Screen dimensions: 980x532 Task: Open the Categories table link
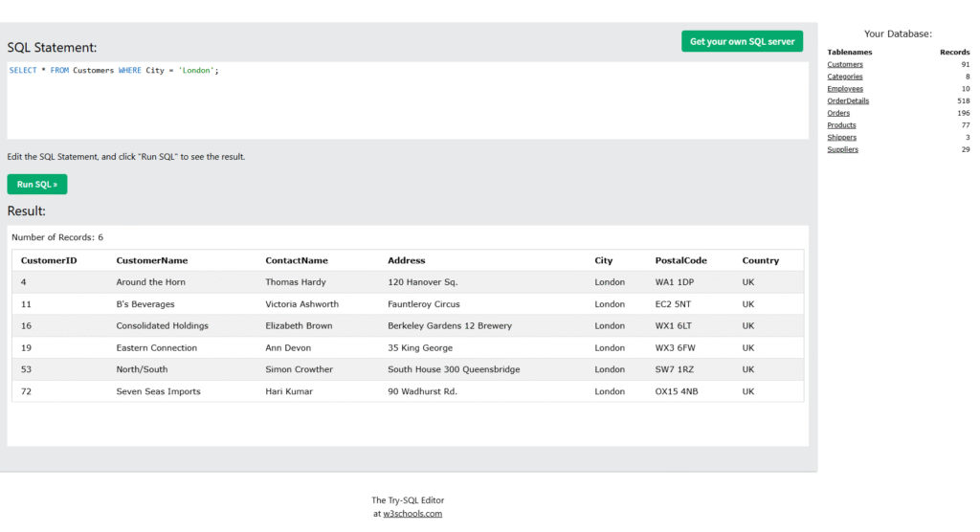tap(844, 77)
